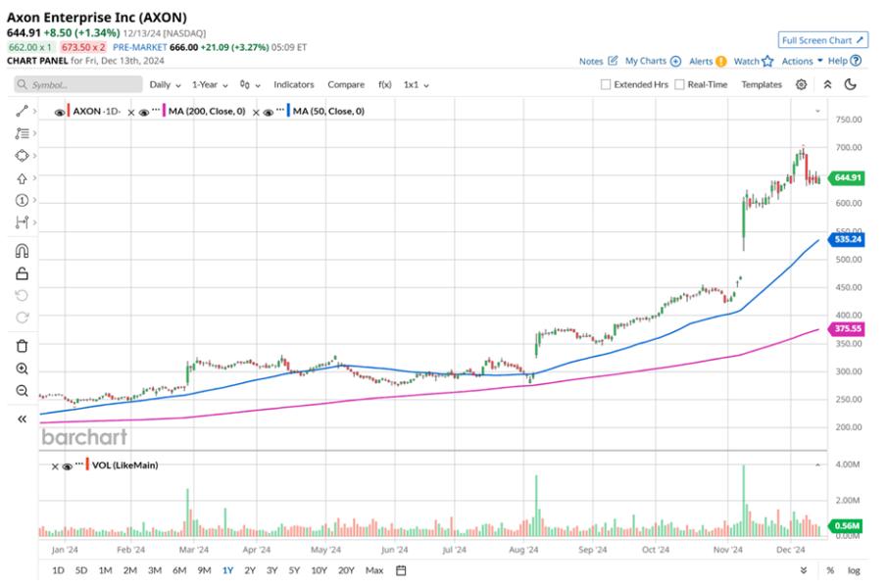The width and height of the screenshot is (887, 588).
Task: Undo the last chart action
Action: (x=22, y=296)
